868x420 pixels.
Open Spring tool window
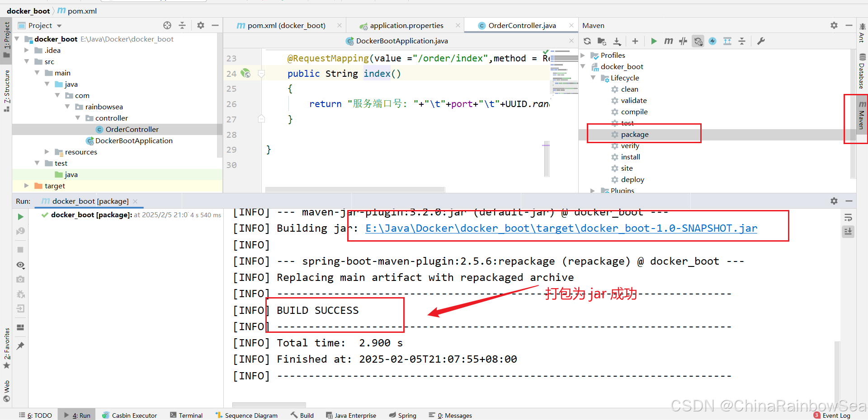[x=403, y=415]
